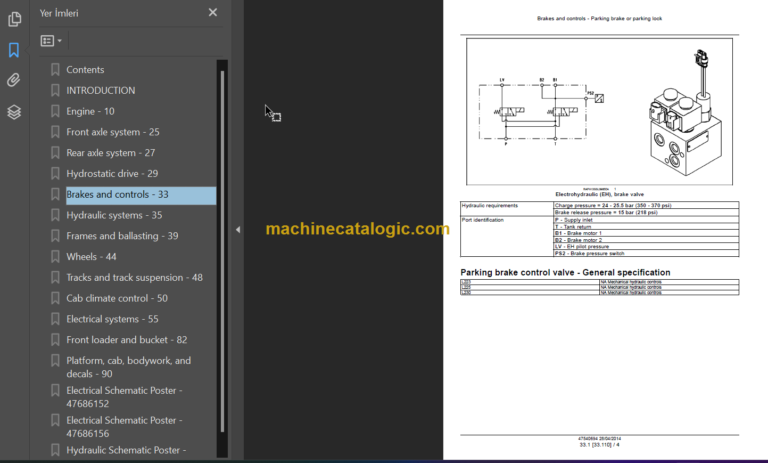Click bookmark icon beside INTRODUCTION
Image resolution: width=768 pixels, height=463 pixels.
(55, 91)
